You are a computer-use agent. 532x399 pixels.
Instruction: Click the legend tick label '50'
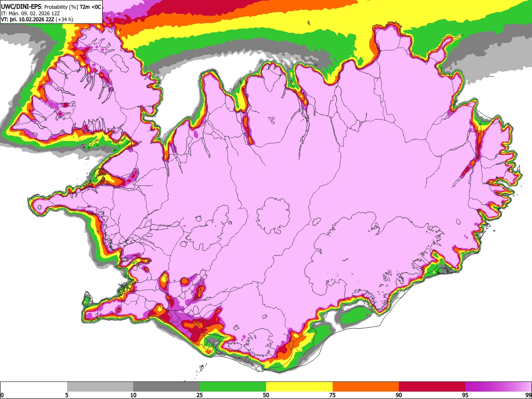(266, 395)
